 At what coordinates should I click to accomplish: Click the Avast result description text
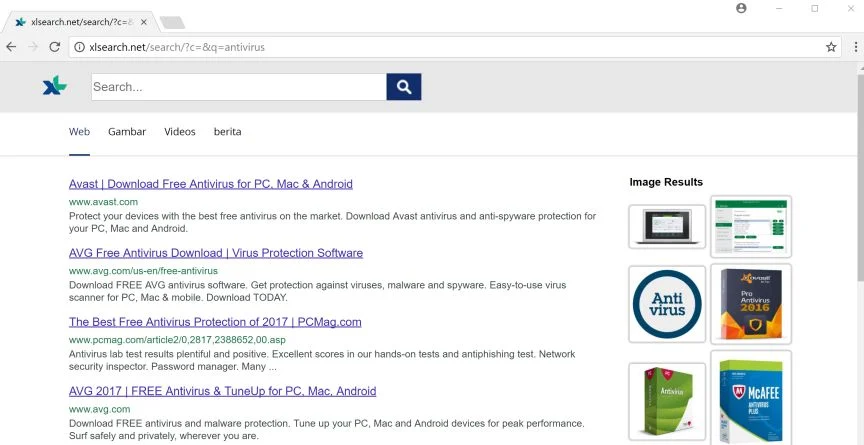tap(332, 222)
